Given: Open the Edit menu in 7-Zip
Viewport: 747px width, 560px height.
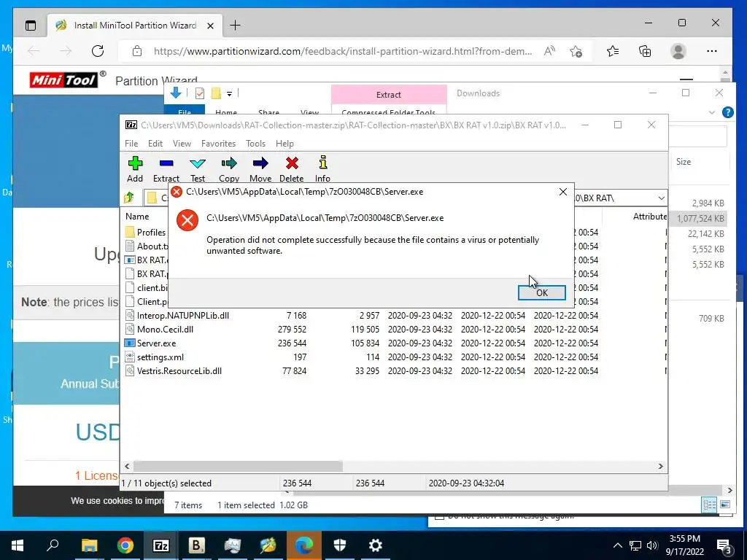Looking at the screenshot, I should [155, 144].
